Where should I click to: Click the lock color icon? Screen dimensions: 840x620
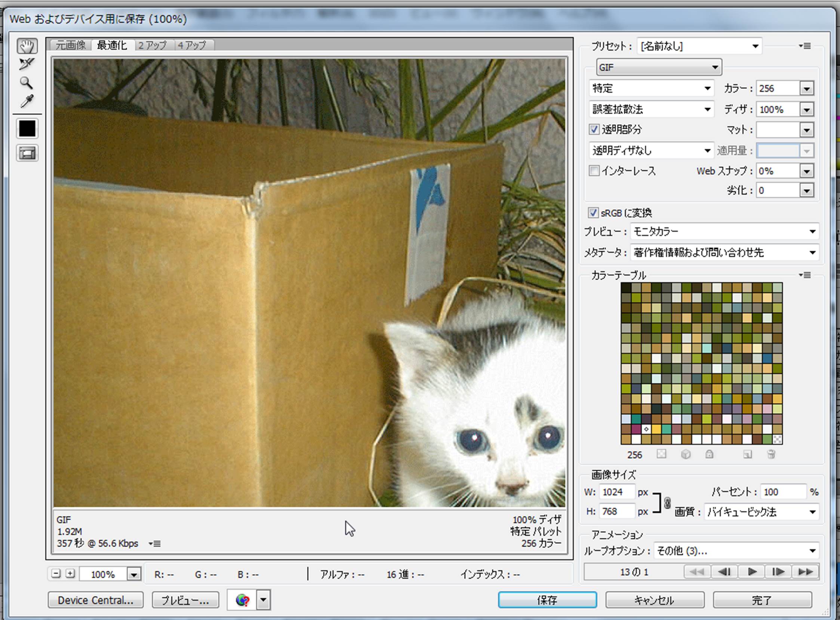click(709, 454)
